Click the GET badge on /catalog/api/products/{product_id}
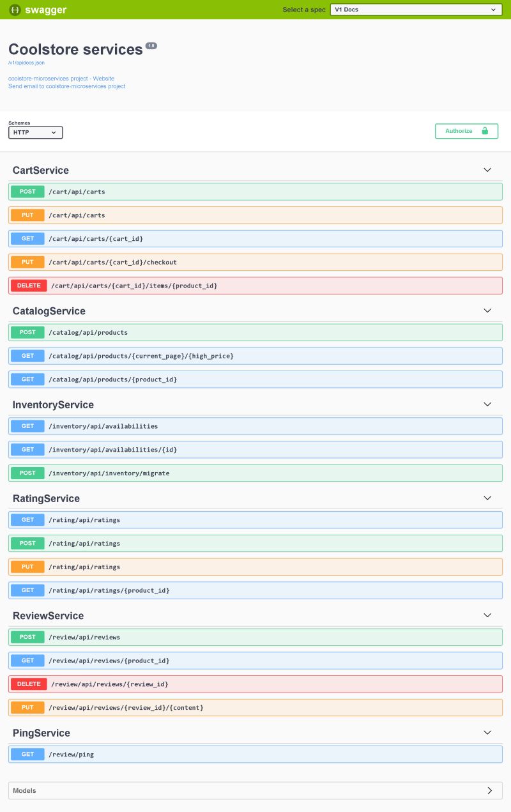The height and width of the screenshot is (812, 511). 27,379
